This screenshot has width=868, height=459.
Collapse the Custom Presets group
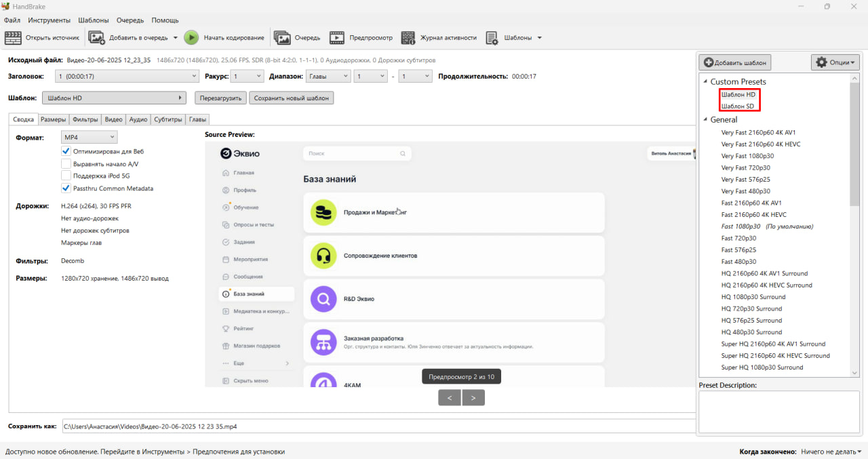[x=705, y=82]
